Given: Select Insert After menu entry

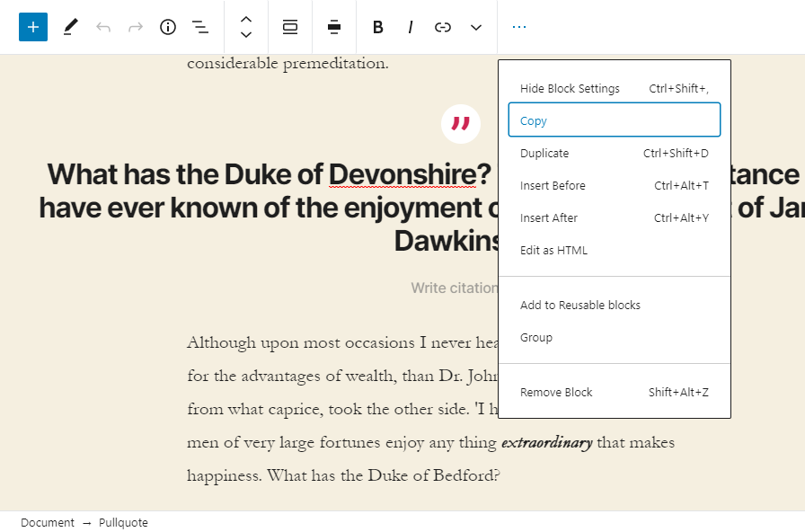Looking at the screenshot, I should coord(615,218).
